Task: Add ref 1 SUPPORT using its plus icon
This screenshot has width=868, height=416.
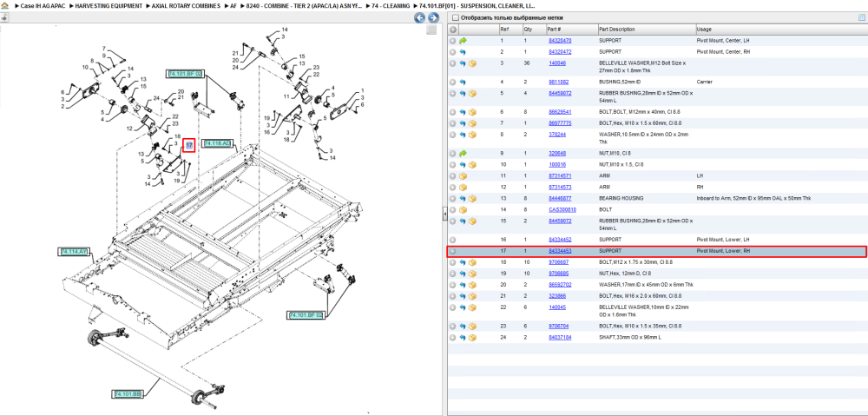Action: coord(453,41)
